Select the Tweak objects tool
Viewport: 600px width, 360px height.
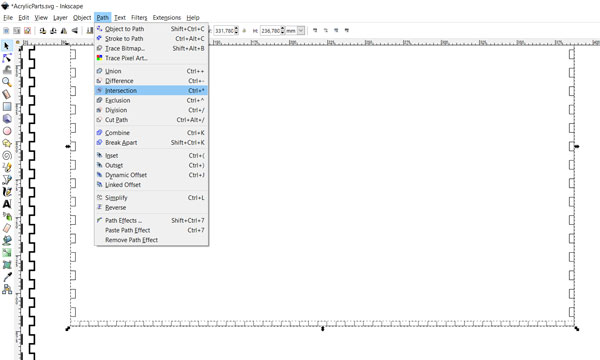(x=7, y=70)
